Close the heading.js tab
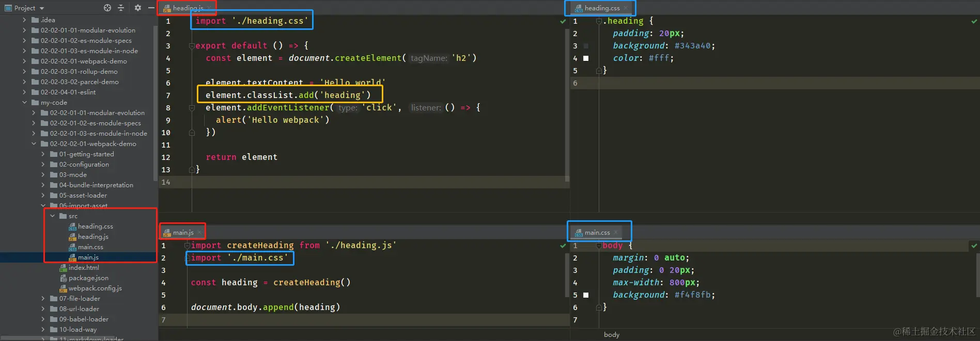The height and width of the screenshot is (341, 980). (209, 8)
